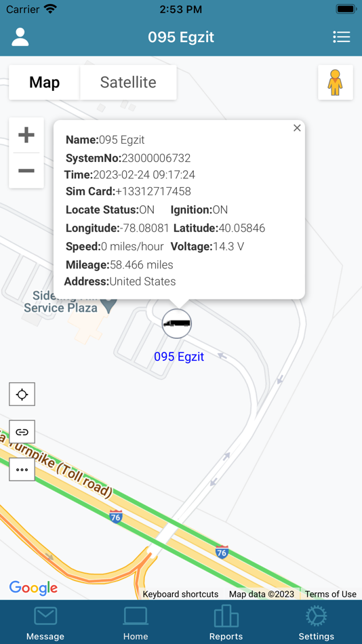
Task: Tap the Google logo on the map
Action: 33,588
